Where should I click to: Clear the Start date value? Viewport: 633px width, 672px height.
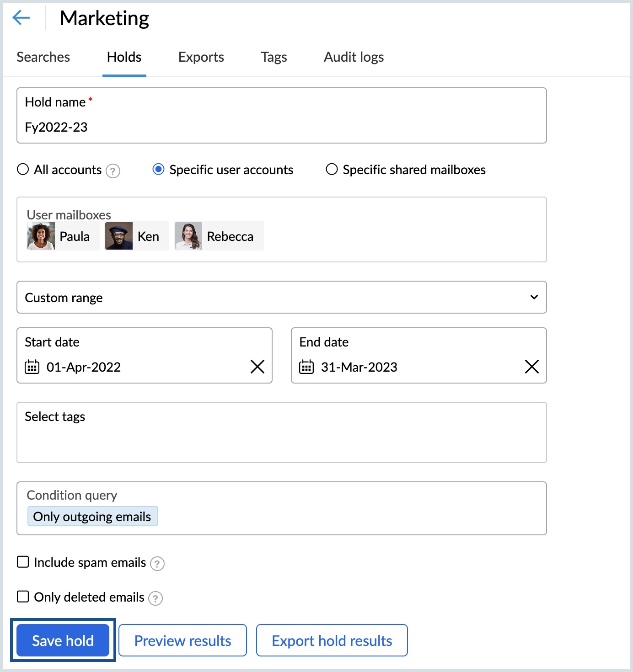tap(257, 367)
